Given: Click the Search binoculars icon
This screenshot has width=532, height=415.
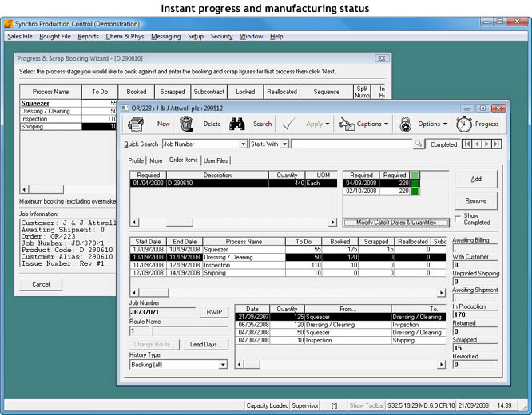Looking at the screenshot, I should (236, 124).
